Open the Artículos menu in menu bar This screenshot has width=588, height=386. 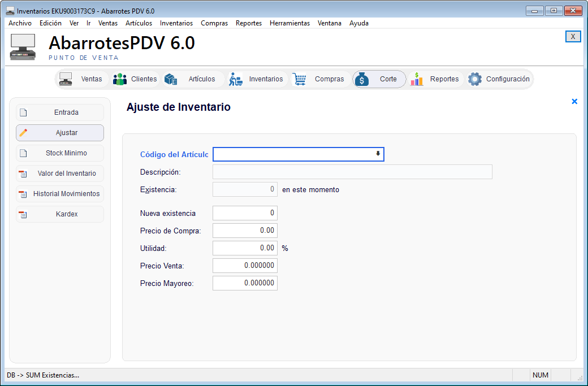[x=139, y=23]
